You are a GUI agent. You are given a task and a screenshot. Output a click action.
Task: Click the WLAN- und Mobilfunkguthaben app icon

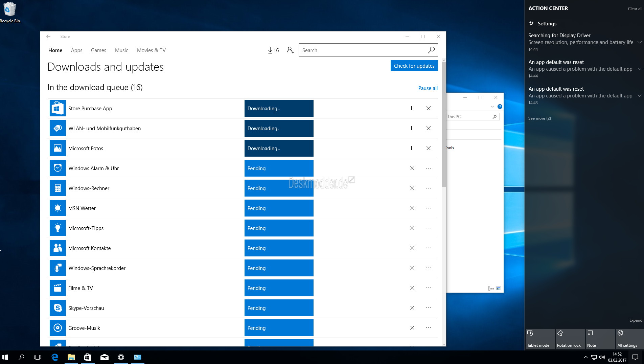coord(57,128)
